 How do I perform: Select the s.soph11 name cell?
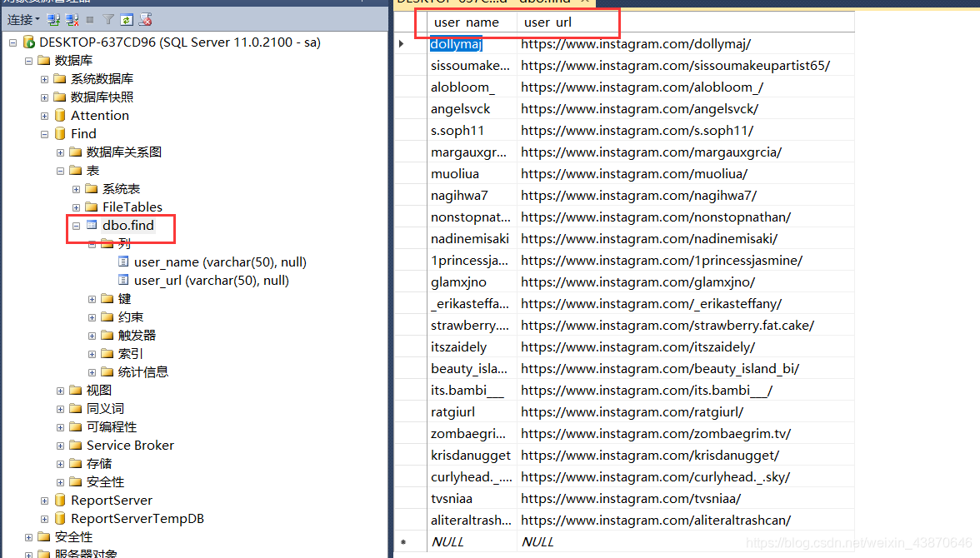tap(472, 131)
